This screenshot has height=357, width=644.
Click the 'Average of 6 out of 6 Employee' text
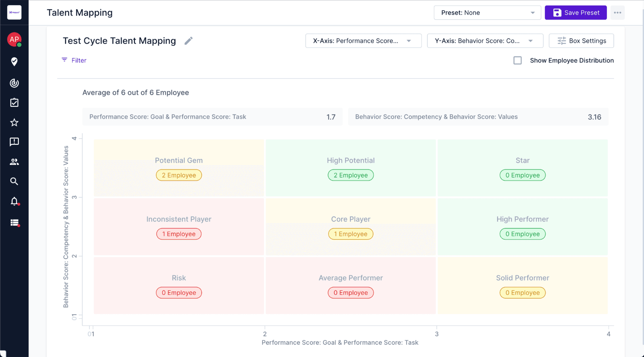point(136,92)
